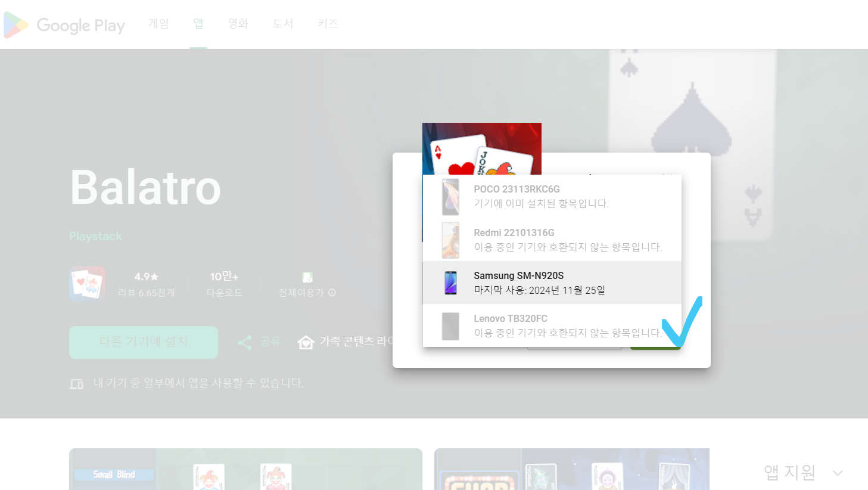Click the Redmi phone thumbnail
The image size is (868, 490).
click(450, 240)
